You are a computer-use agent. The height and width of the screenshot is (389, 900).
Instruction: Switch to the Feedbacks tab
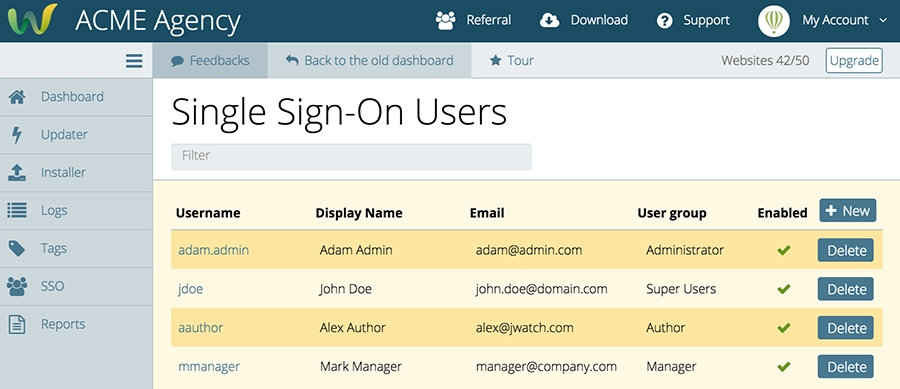tap(210, 60)
